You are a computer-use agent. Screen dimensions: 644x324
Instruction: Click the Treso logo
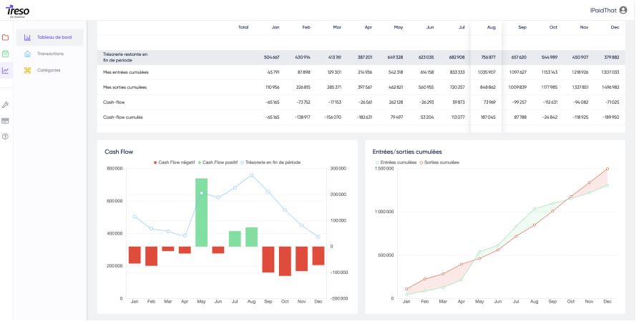[x=17, y=11]
